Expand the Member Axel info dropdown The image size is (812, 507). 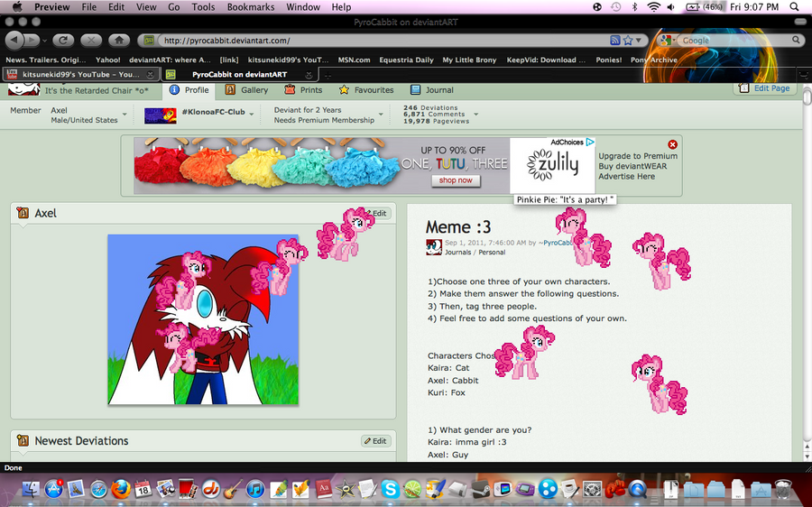(125, 114)
